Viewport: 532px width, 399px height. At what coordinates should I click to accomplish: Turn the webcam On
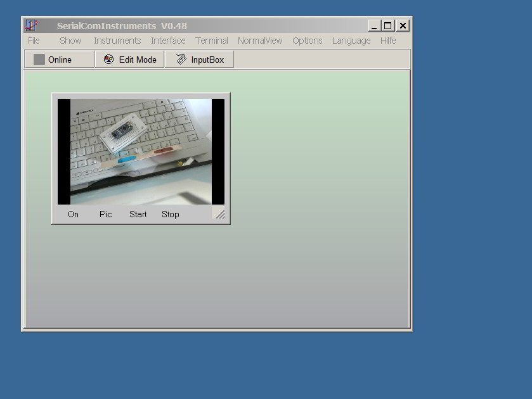pos(73,214)
